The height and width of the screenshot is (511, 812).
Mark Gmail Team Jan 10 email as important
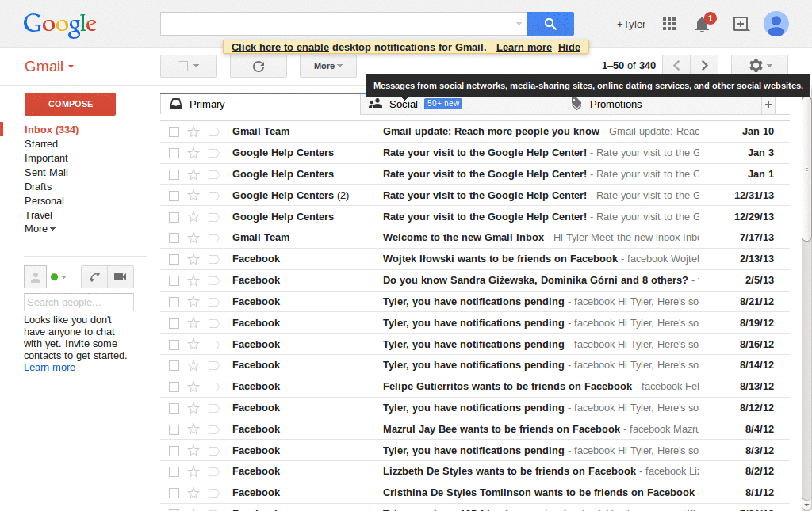coord(213,132)
